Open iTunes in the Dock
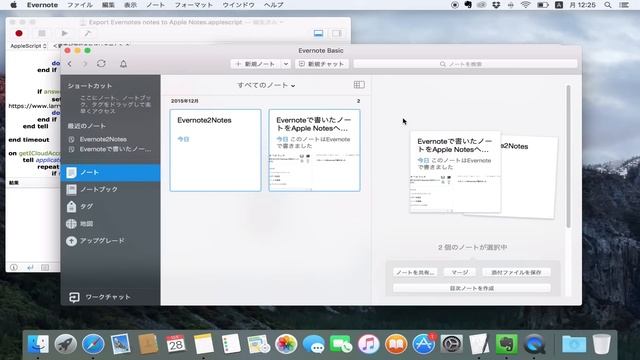The width and height of the screenshot is (640, 360). click(x=369, y=344)
